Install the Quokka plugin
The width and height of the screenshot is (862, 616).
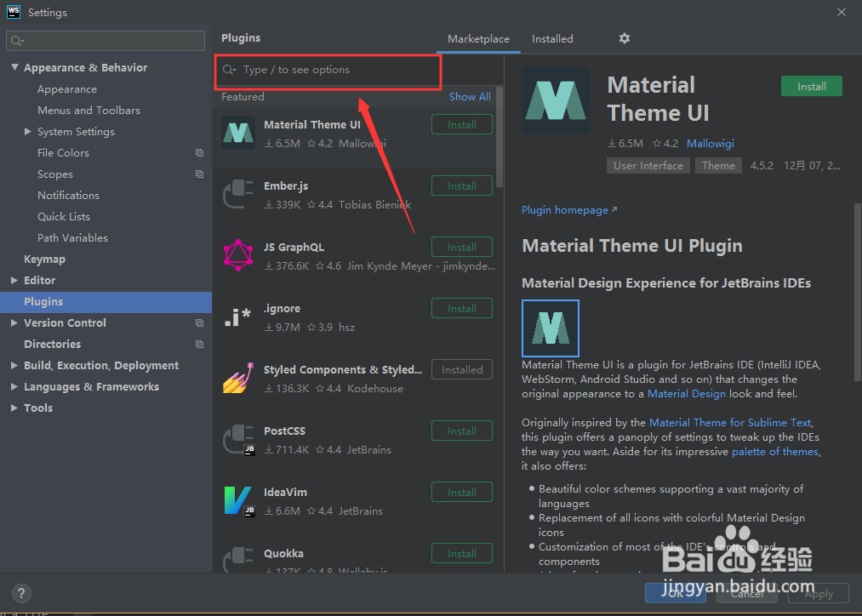tap(462, 553)
